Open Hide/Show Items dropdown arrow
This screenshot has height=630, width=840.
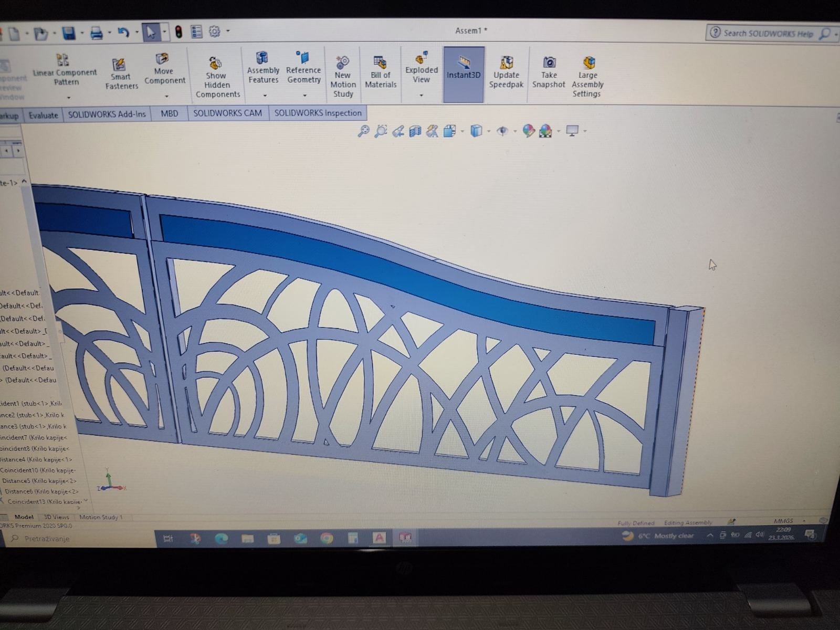click(x=514, y=131)
